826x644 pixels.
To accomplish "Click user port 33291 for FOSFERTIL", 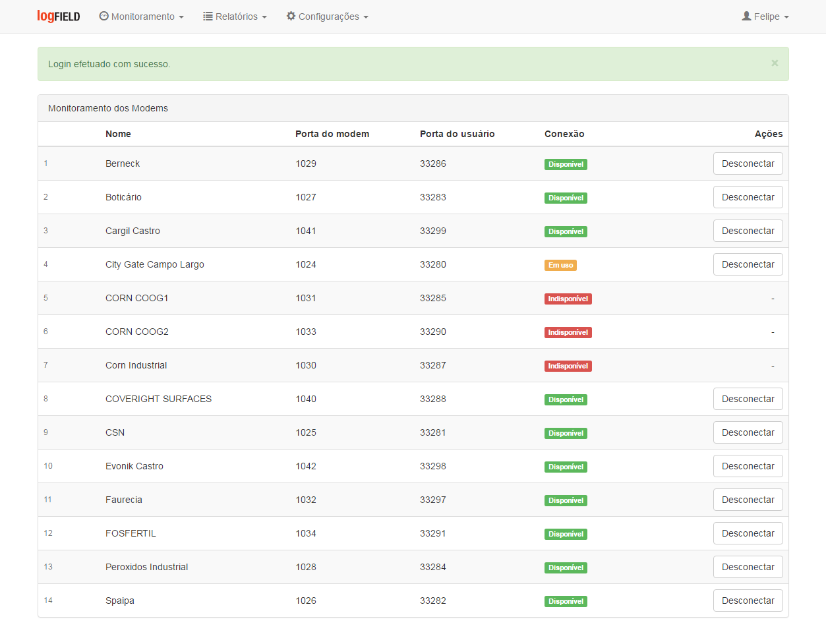I will [433, 533].
